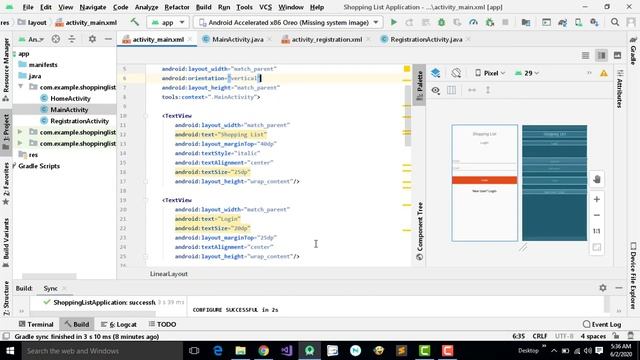
Task: Click orientation rotate icon in preview
Action: (456, 73)
